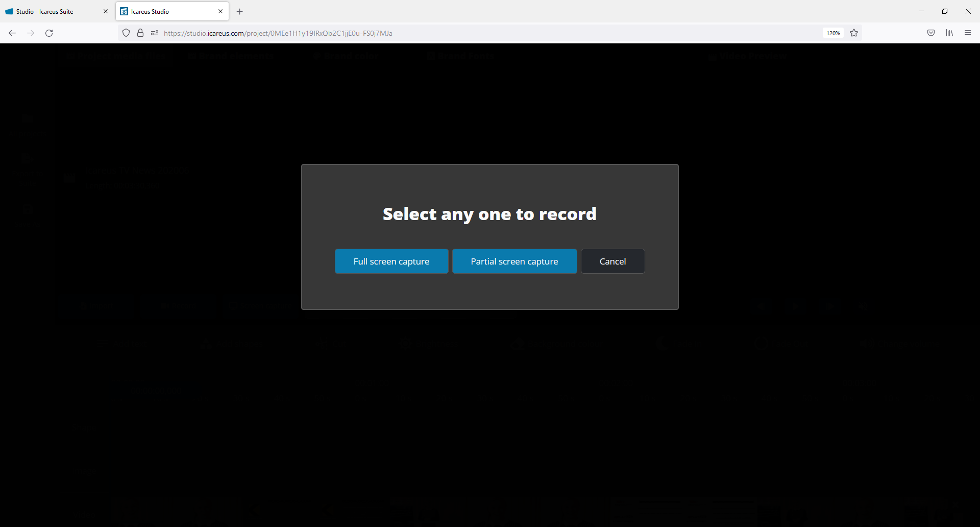
Task: Switch to Studio - Icareus Suite tab
Action: click(x=51, y=11)
